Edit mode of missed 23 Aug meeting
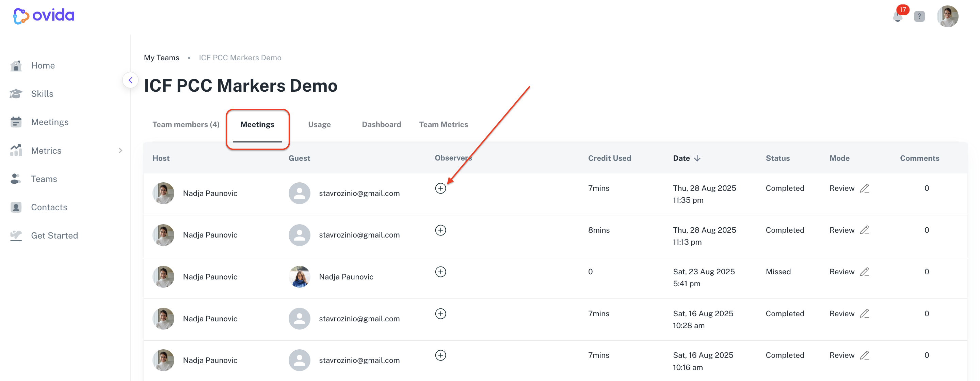Screen dimensions: 980x381 pyautogui.click(x=864, y=272)
